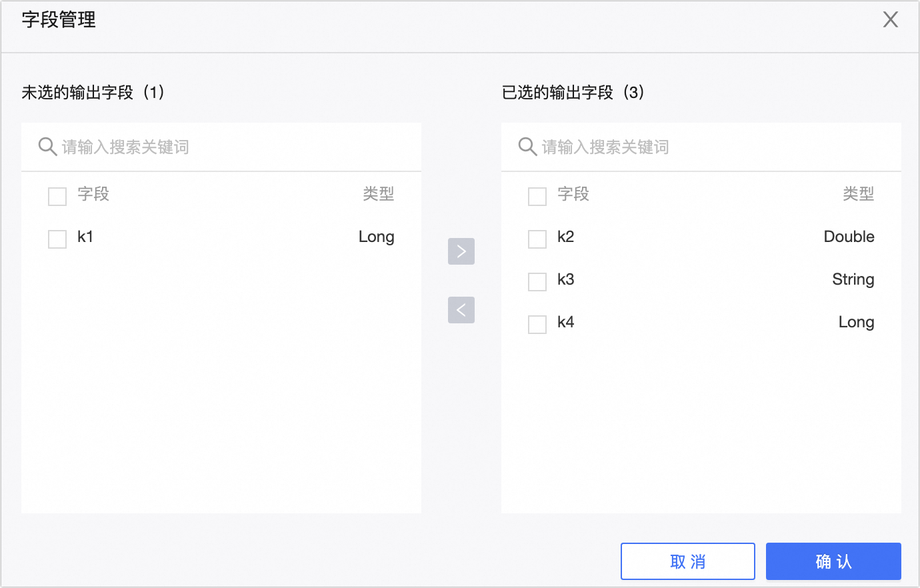Check the k3 field checkbox
The height and width of the screenshot is (588, 920).
coord(537,282)
